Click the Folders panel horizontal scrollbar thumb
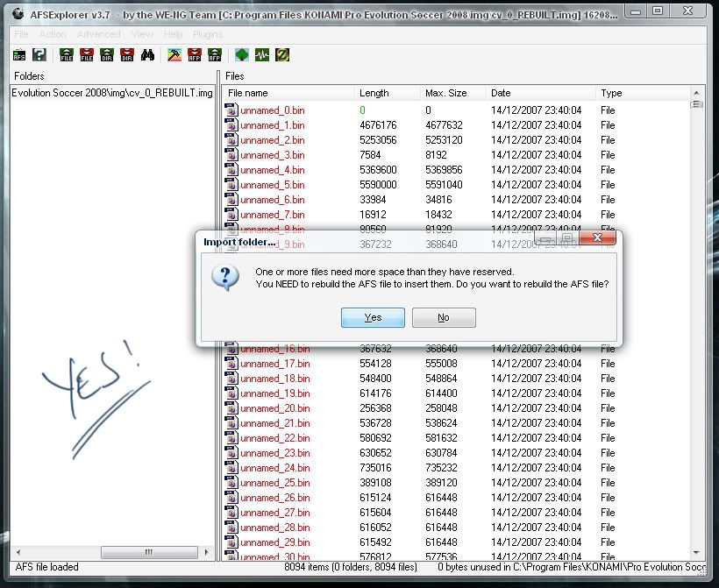This screenshot has width=719, height=588. [149, 552]
